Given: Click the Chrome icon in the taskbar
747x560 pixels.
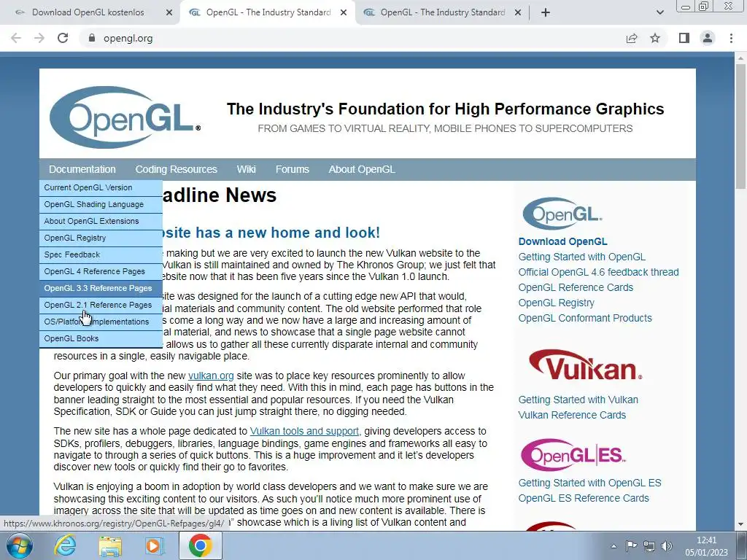Looking at the screenshot, I should [x=200, y=545].
